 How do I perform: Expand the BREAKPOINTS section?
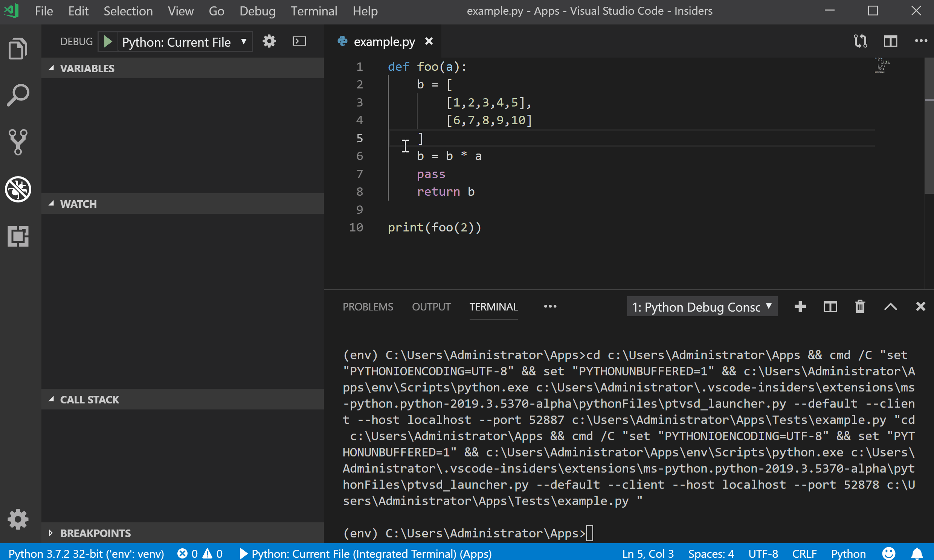pos(95,533)
